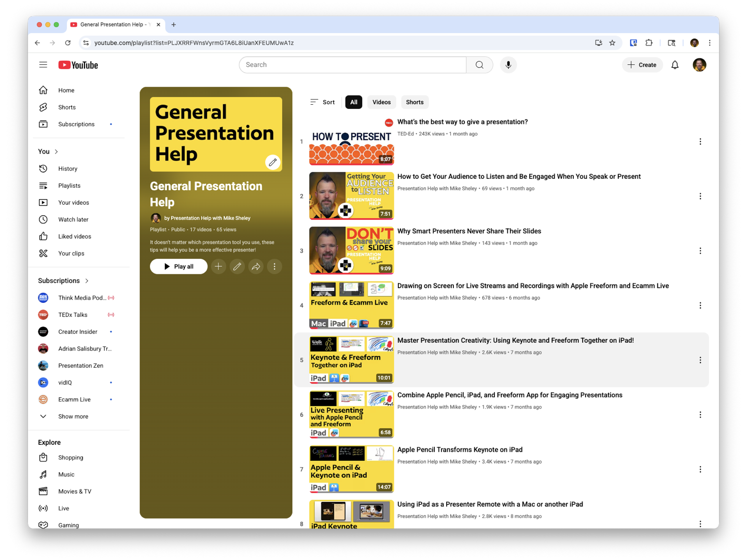Open the Freeform & Ecamm Live thumbnail
This screenshot has height=560, width=747.
pyautogui.click(x=351, y=305)
